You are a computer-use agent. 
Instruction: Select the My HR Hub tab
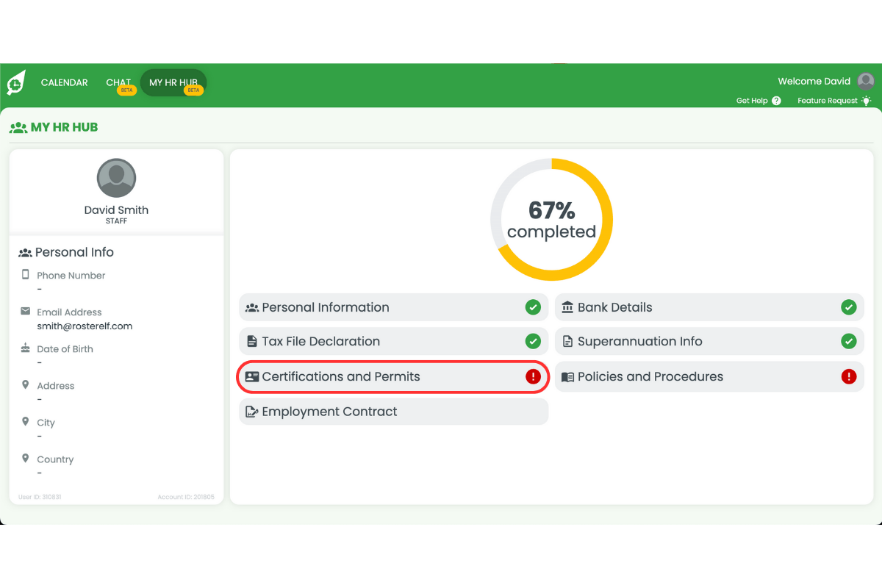tap(173, 83)
